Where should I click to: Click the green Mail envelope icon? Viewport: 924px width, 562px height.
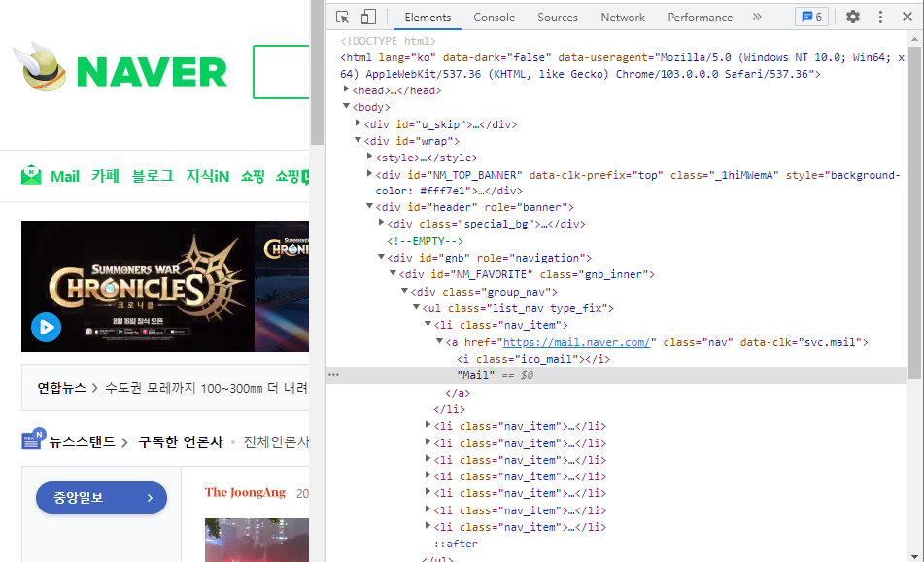click(31, 175)
